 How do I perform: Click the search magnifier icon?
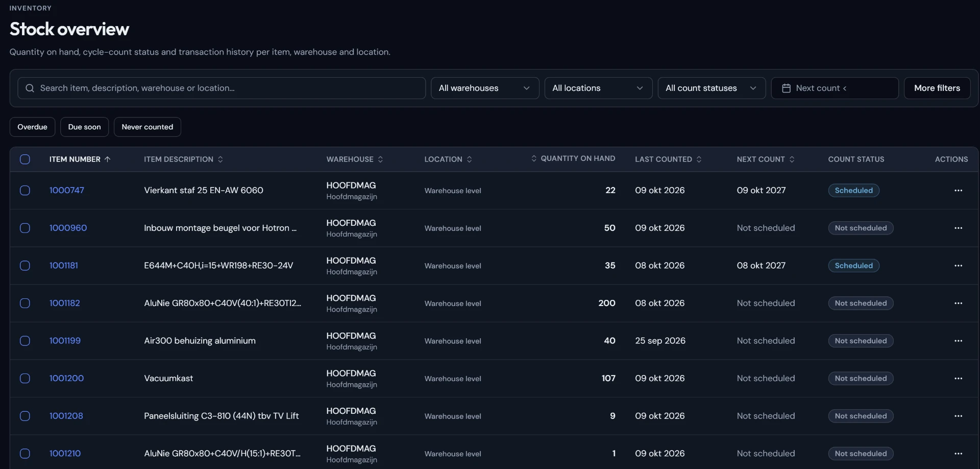pyautogui.click(x=30, y=88)
